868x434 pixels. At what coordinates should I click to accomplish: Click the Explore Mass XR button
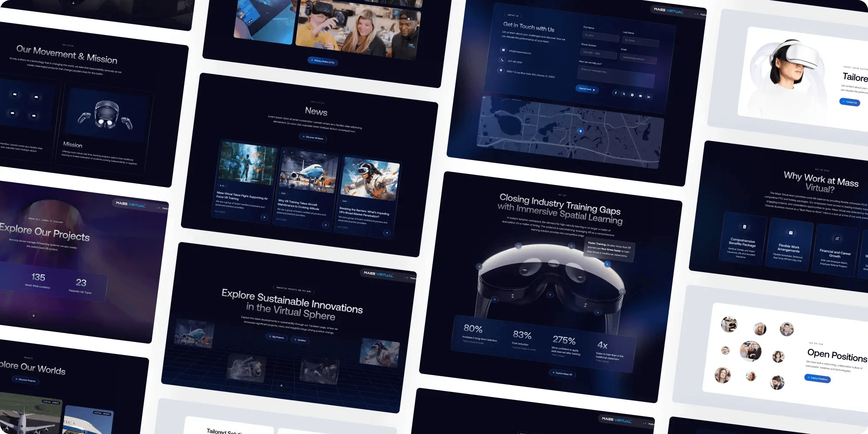click(562, 373)
